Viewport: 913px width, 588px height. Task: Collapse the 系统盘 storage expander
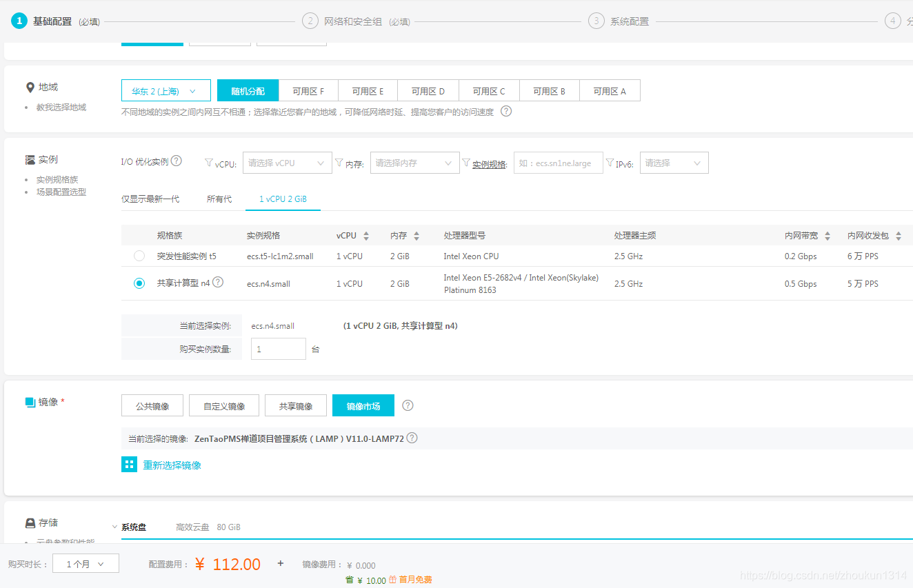point(114,527)
